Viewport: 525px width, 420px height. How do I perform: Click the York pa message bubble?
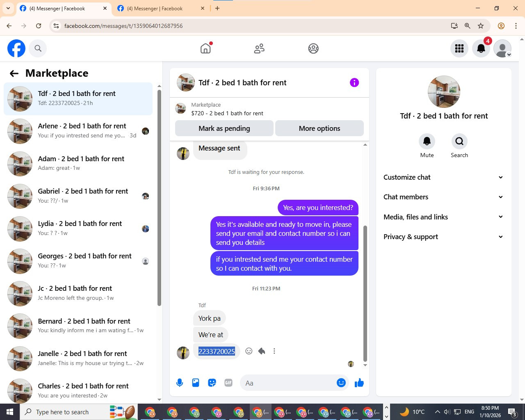[x=209, y=318]
